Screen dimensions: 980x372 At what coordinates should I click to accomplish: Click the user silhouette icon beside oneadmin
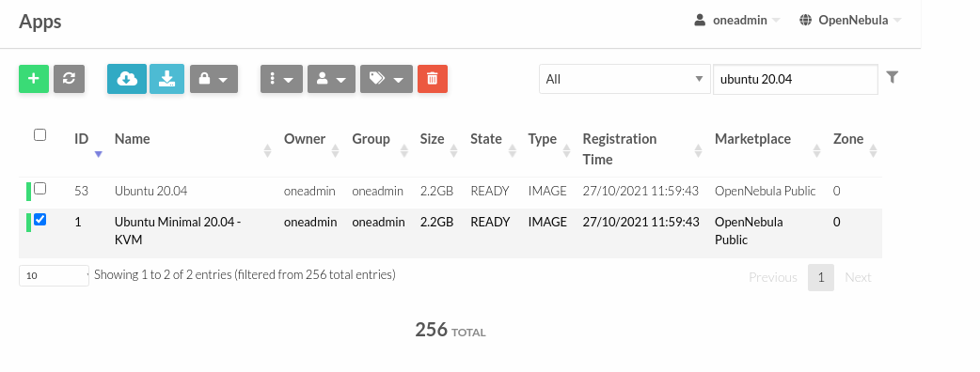click(x=700, y=20)
